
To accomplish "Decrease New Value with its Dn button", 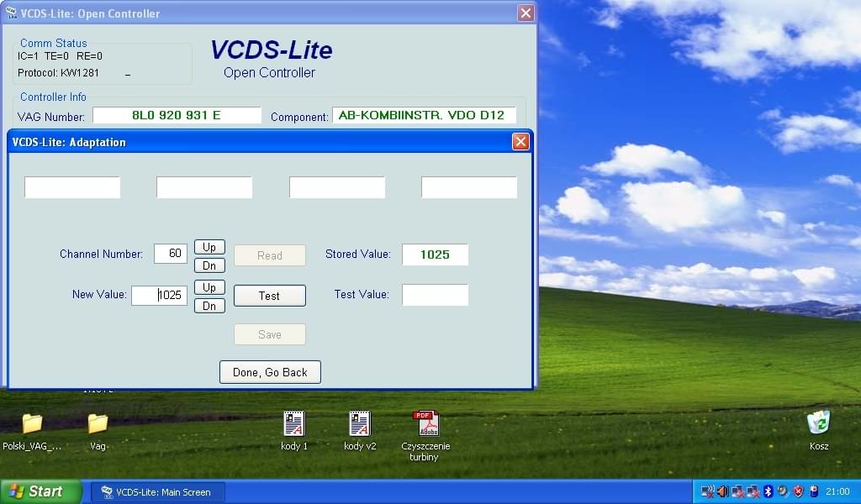I will click(x=209, y=306).
